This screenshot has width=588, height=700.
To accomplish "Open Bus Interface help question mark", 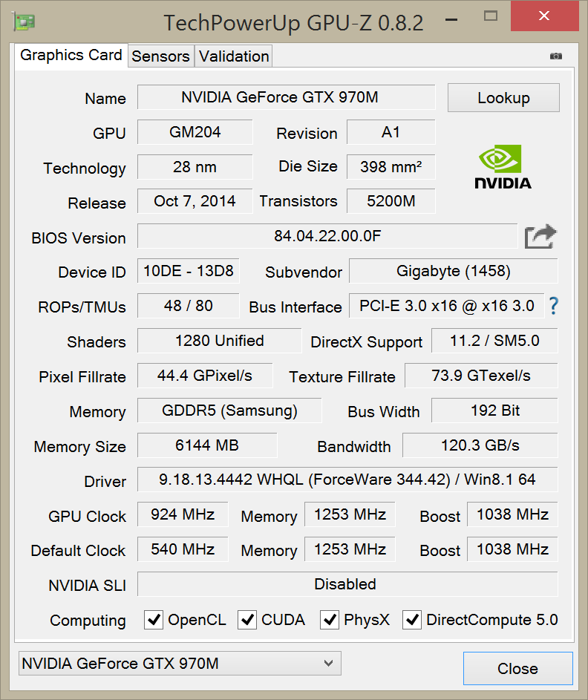I will [554, 306].
